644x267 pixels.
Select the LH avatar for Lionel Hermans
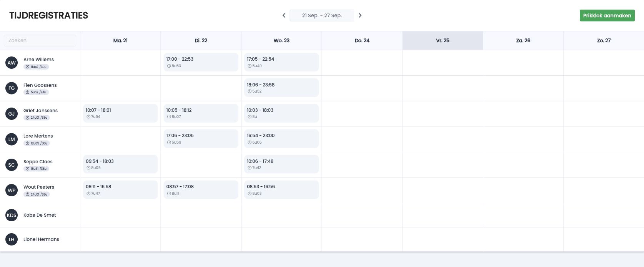point(12,239)
